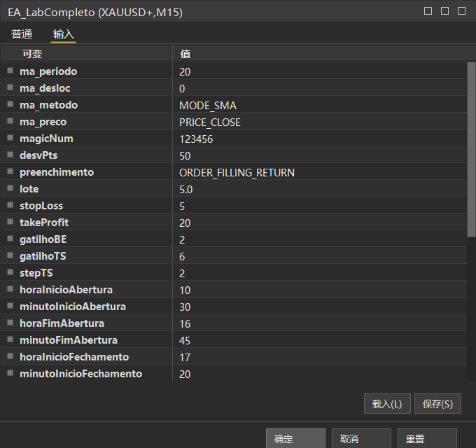The image size is (476, 448).
Task: Edit the stopLoss value 5
Action: (x=320, y=206)
